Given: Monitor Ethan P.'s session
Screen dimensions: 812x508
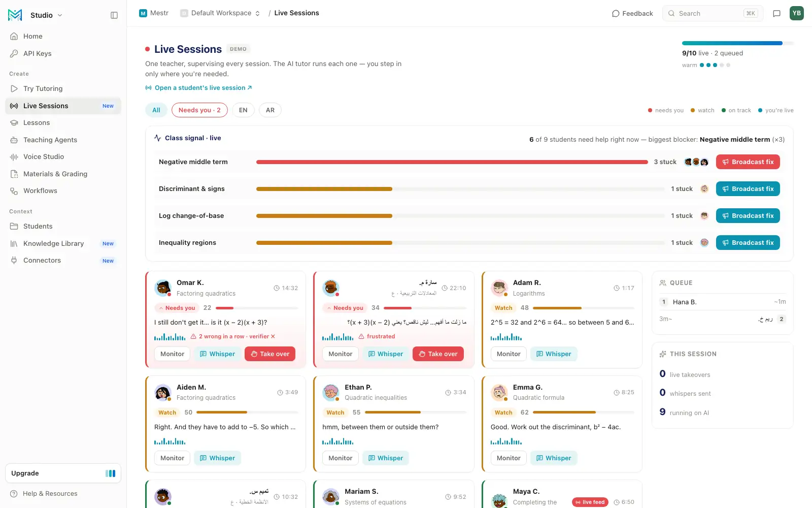Looking at the screenshot, I should pos(340,458).
